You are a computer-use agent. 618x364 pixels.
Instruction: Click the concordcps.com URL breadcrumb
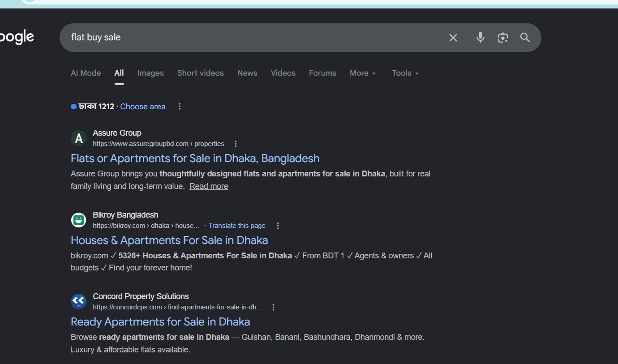pyautogui.click(x=177, y=307)
